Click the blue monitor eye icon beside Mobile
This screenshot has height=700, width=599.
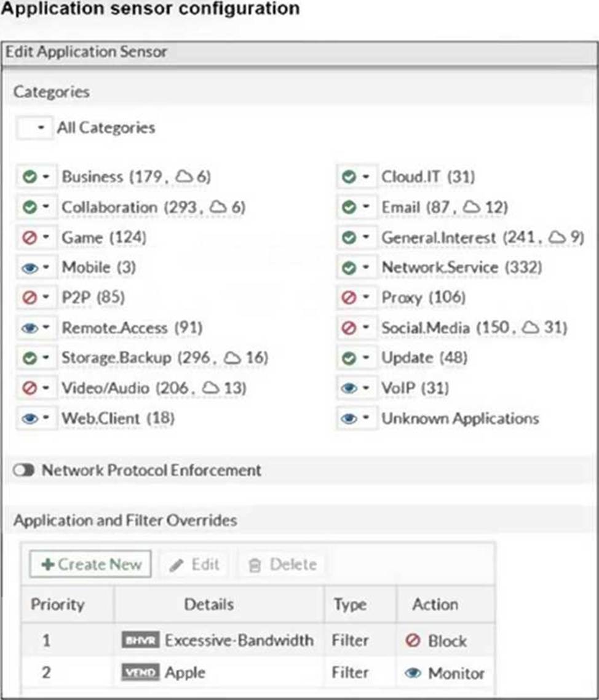[x=29, y=268]
